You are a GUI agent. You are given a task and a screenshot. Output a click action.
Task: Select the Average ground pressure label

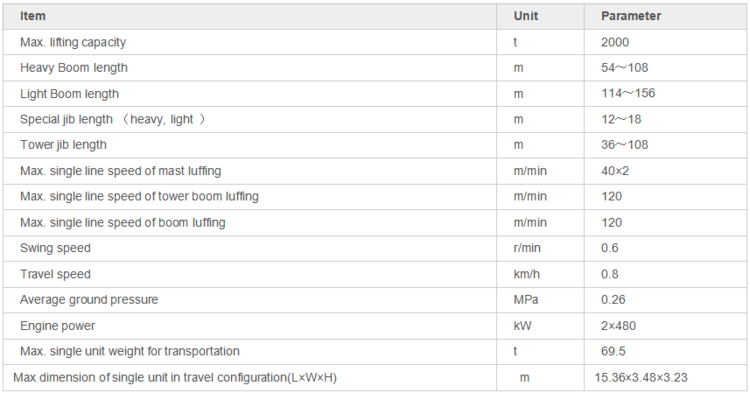89,300
